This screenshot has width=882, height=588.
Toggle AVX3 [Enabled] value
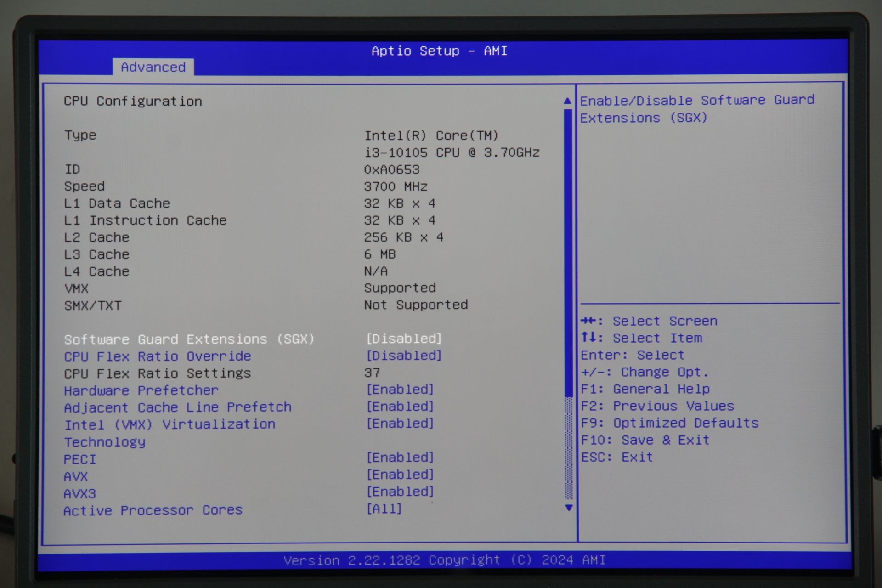click(x=400, y=492)
